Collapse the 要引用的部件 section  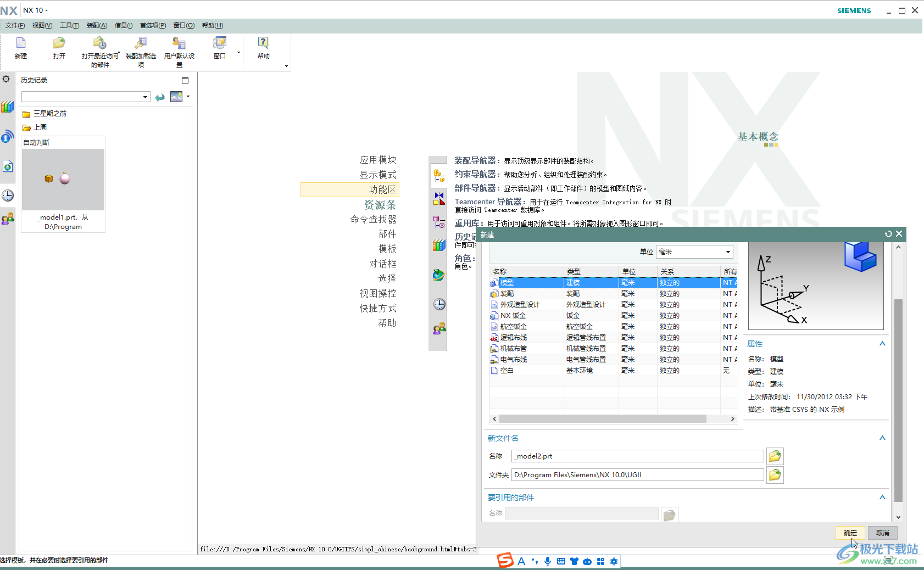tap(882, 498)
